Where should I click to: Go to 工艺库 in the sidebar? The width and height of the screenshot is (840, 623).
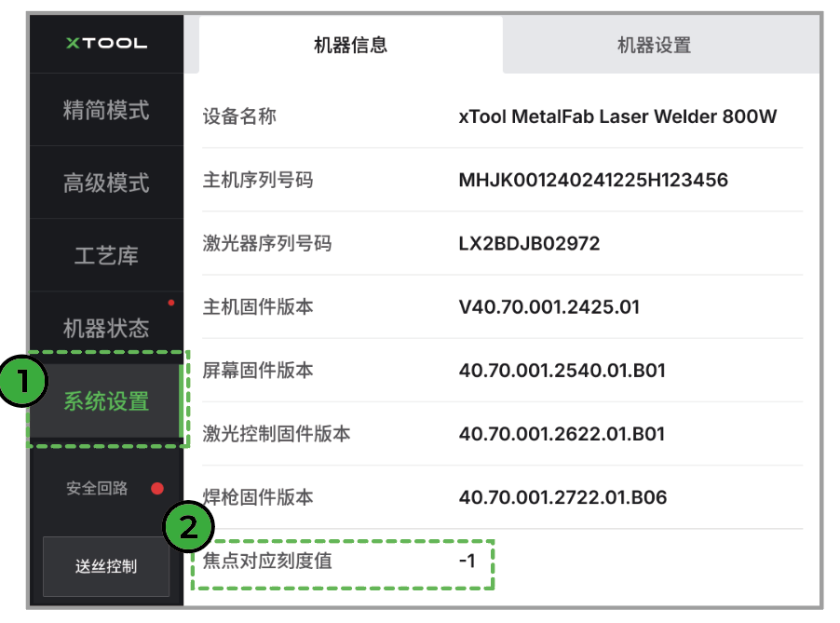click(x=106, y=255)
